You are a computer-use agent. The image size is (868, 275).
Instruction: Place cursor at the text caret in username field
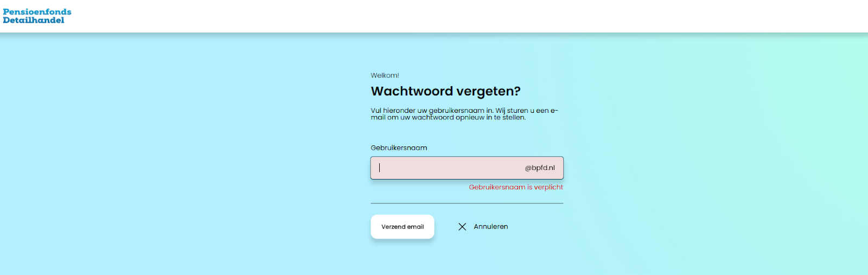380,168
